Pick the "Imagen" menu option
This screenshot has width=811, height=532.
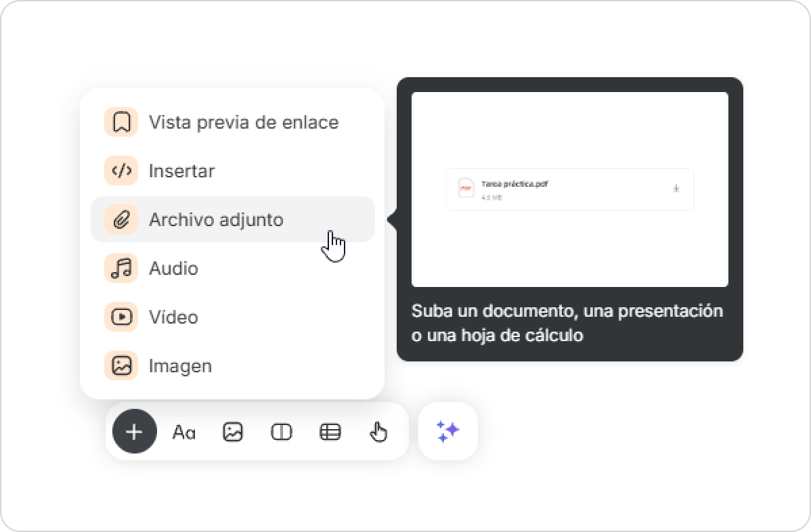(x=180, y=366)
